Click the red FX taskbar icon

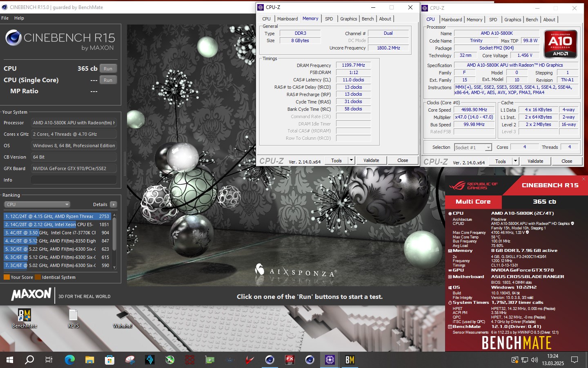pyautogui.click(x=290, y=360)
